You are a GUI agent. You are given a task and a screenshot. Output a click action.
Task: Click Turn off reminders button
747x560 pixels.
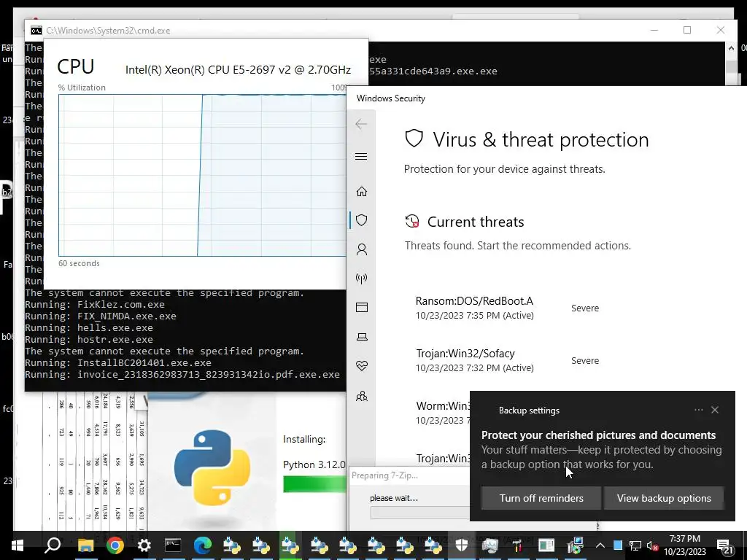541,498
